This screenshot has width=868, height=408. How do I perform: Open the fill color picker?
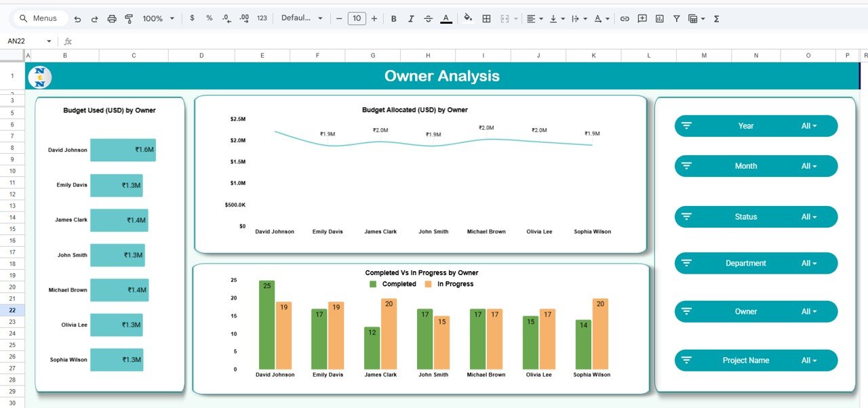(x=467, y=18)
